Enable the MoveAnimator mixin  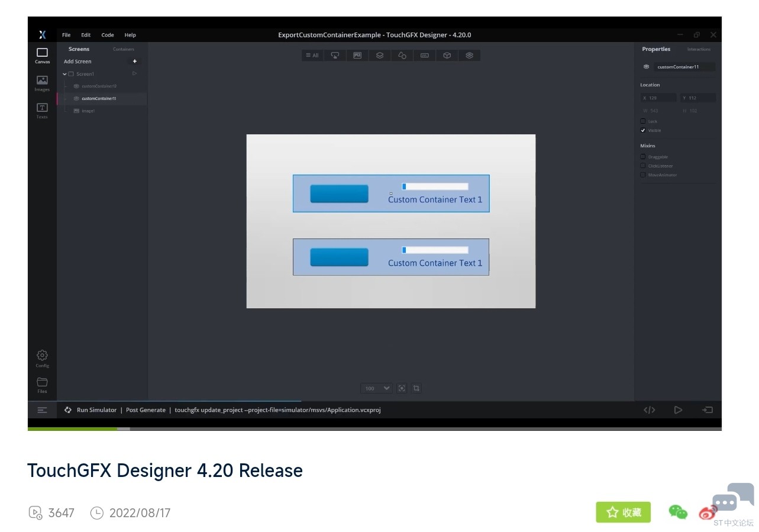pos(643,175)
